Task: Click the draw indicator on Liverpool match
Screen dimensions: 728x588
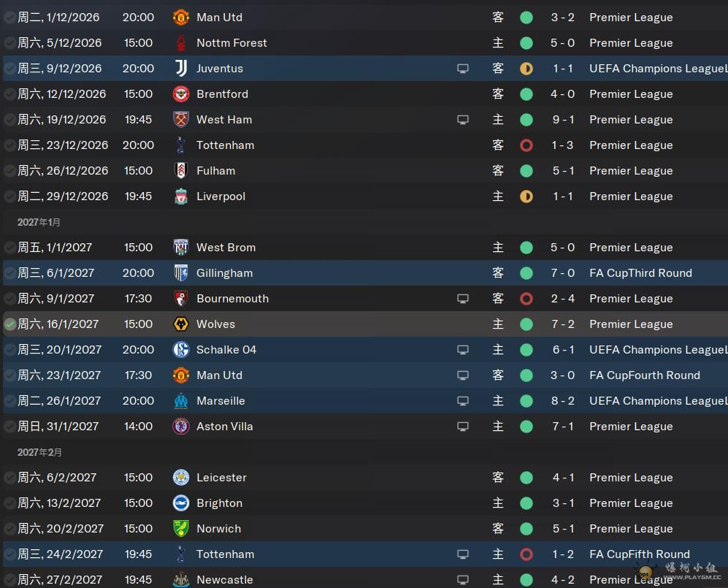Action: 526,196
